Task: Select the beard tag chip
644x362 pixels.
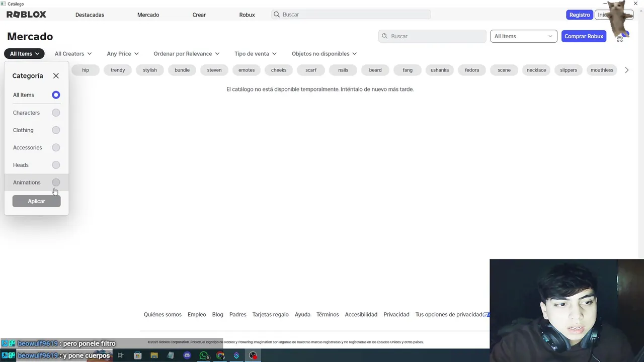Action: [x=375, y=70]
